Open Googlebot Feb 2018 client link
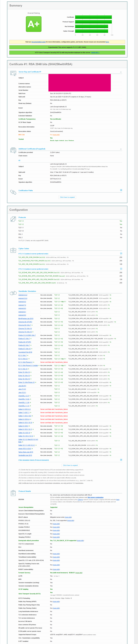 coord(25,352)
